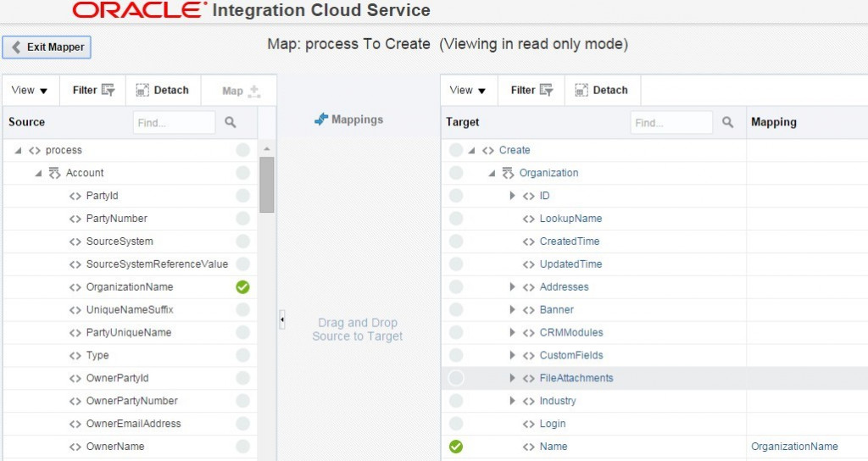The width and height of the screenshot is (868, 461).
Task: Expand the Industry target node
Action: tap(512, 400)
